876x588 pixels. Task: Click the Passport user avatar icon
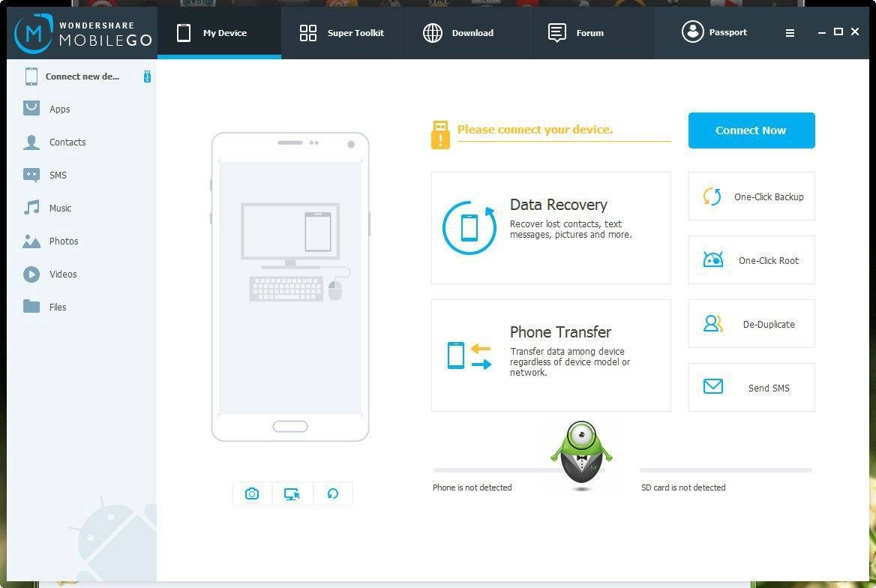click(693, 31)
